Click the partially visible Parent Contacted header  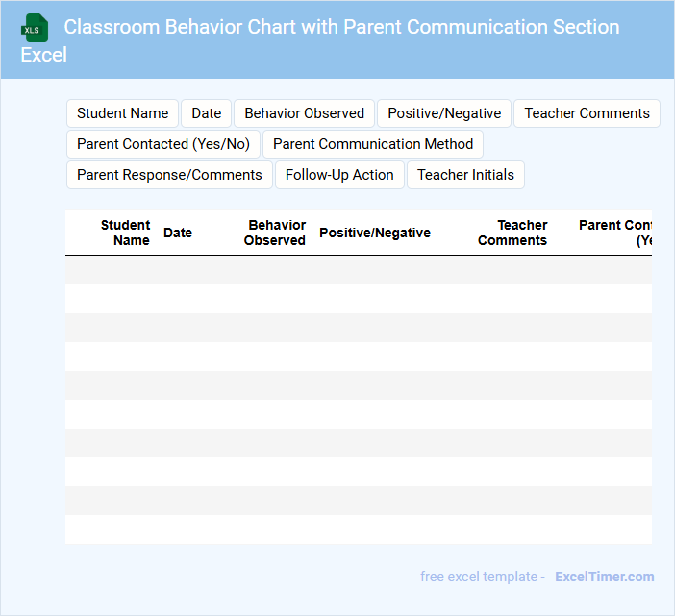pyautogui.click(x=615, y=233)
